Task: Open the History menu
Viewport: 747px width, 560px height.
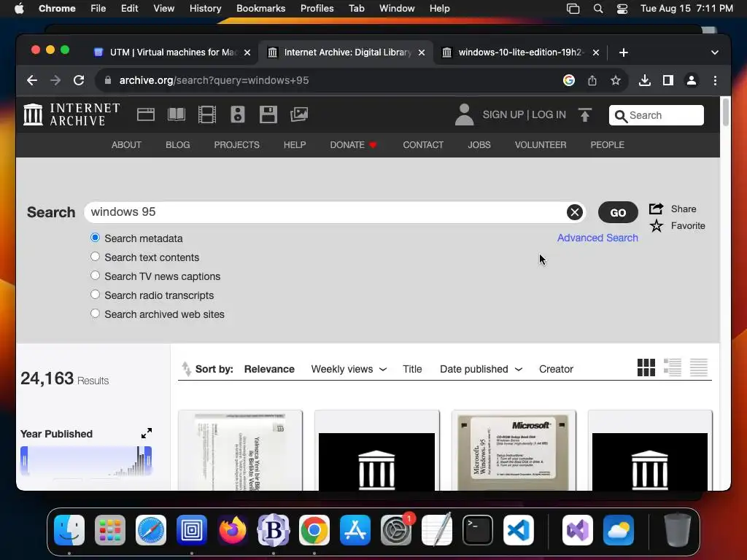Action: coord(205,9)
